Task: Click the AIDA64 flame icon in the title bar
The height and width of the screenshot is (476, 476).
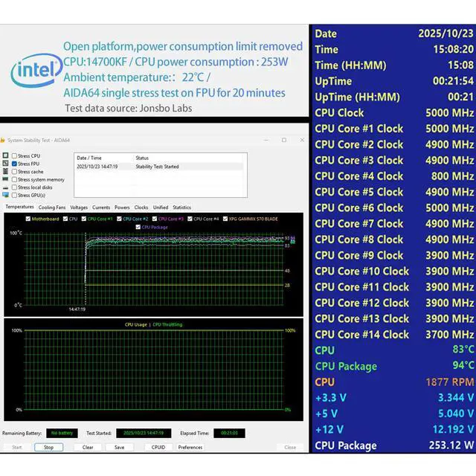Action: point(3,140)
